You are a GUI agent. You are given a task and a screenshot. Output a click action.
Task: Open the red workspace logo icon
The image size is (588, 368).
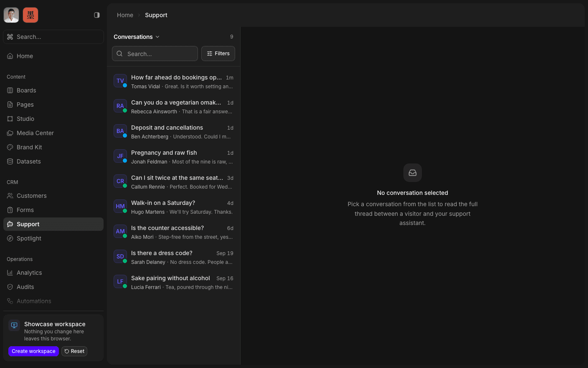(30, 15)
